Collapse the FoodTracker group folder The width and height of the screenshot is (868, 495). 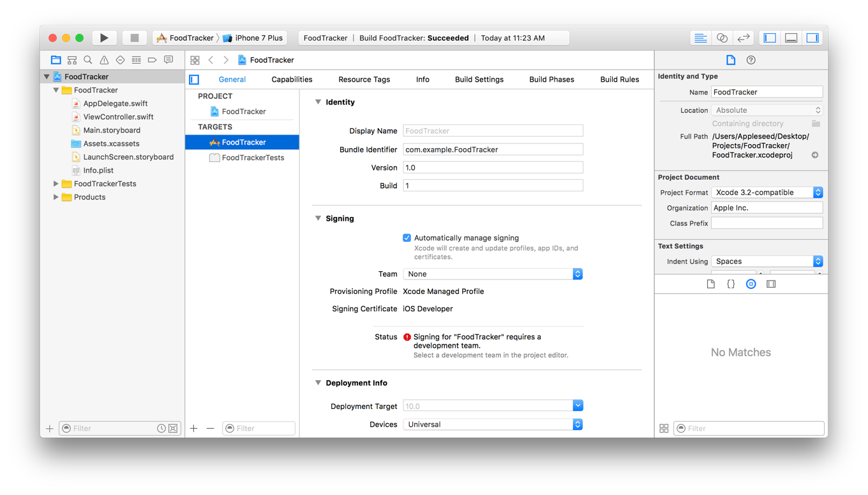56,90
